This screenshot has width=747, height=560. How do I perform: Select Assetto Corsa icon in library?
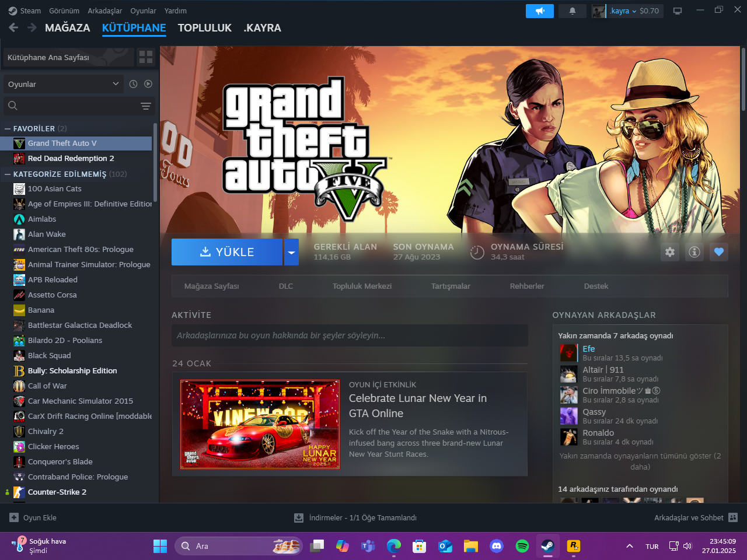pyautogui.click(x=19, y=295)
